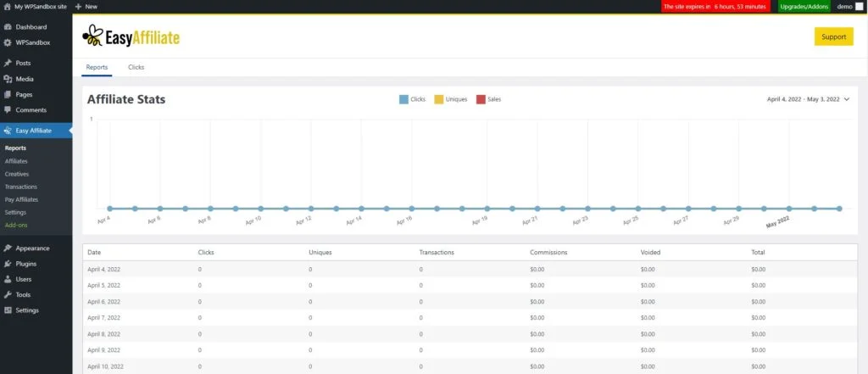Toggle the Uniques yellow legend swatch

(438, 99)
